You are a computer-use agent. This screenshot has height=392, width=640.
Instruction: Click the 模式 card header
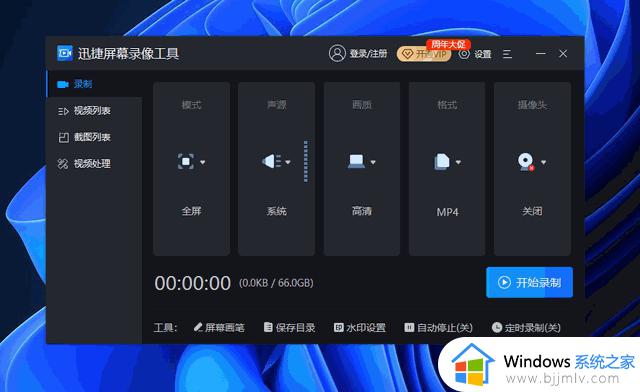click(191, 105)
